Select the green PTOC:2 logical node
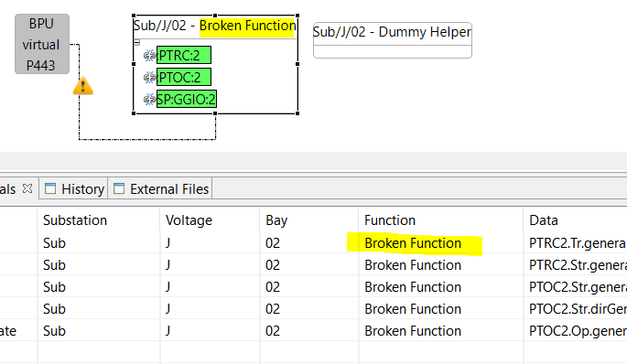This screenshot has height=364, width=627. click(x=184, y=77)
